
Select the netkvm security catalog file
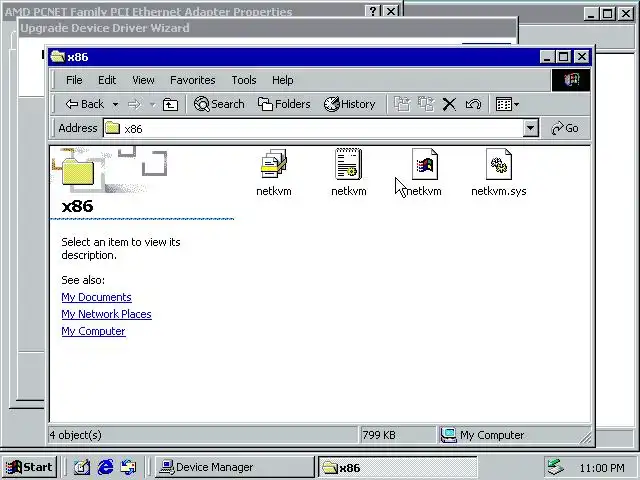[273, 172]
